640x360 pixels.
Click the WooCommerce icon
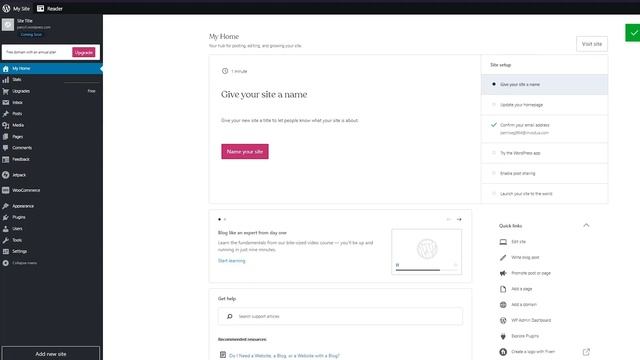coord(6,190)
